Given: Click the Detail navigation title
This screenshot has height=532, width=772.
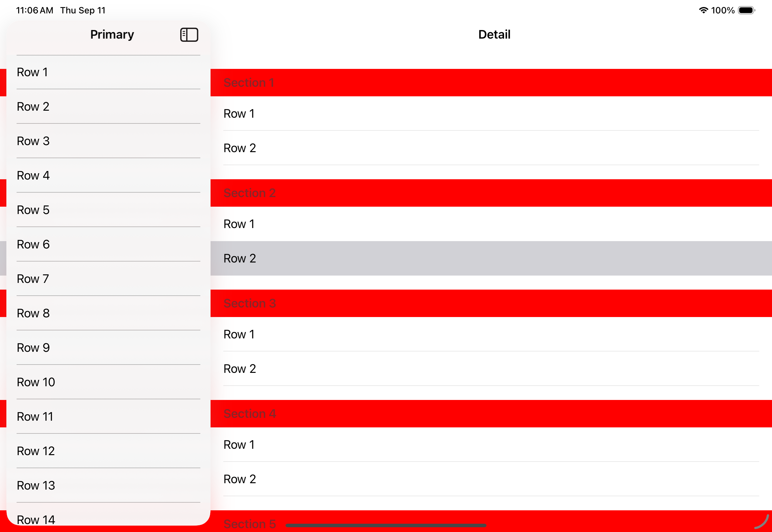Looking at the screenshot, I should click(494, 35).
